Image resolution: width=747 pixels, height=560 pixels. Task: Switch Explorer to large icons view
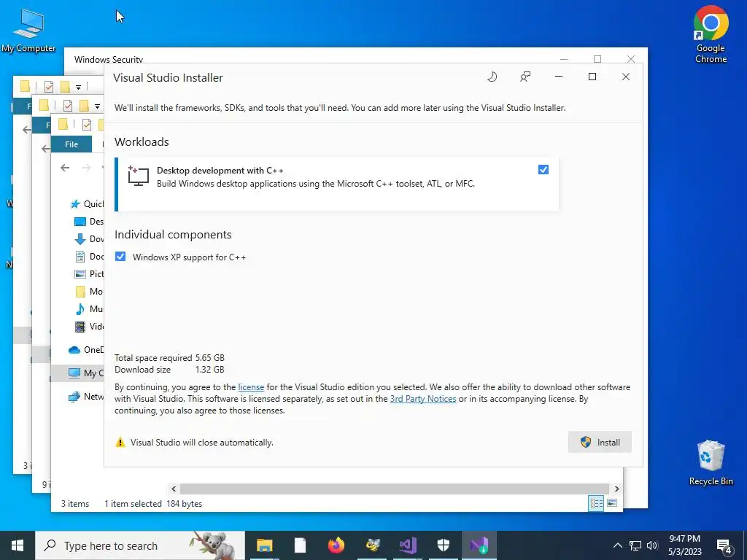tap(612, 503)
